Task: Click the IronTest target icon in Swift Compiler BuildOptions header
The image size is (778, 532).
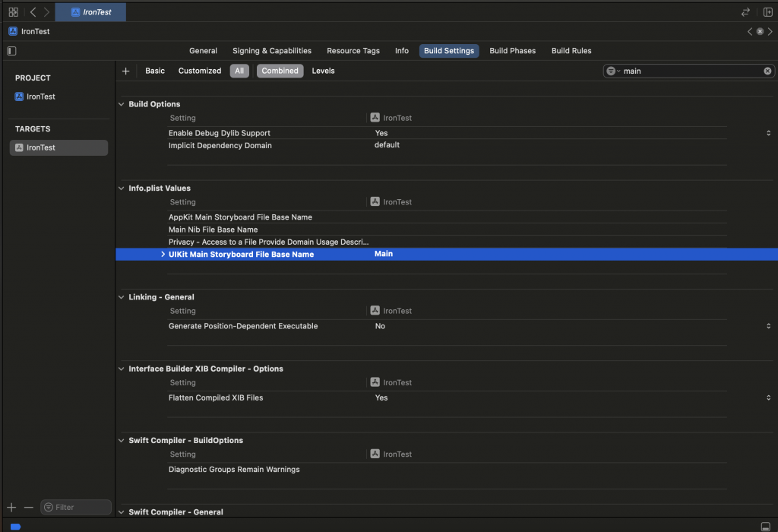Action: (x=375, y=454)
